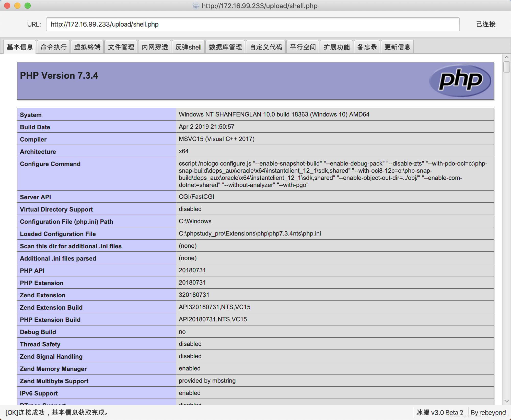This screenshot has width=511, height=420.
Task: Switch to the 数据库管理 tab
Action: [225, 47]
